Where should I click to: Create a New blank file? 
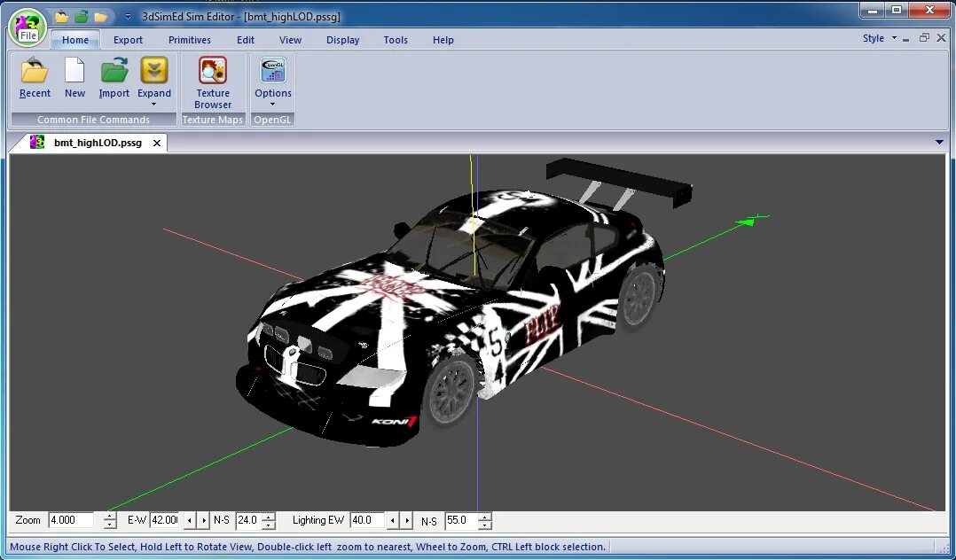point(74,71)
